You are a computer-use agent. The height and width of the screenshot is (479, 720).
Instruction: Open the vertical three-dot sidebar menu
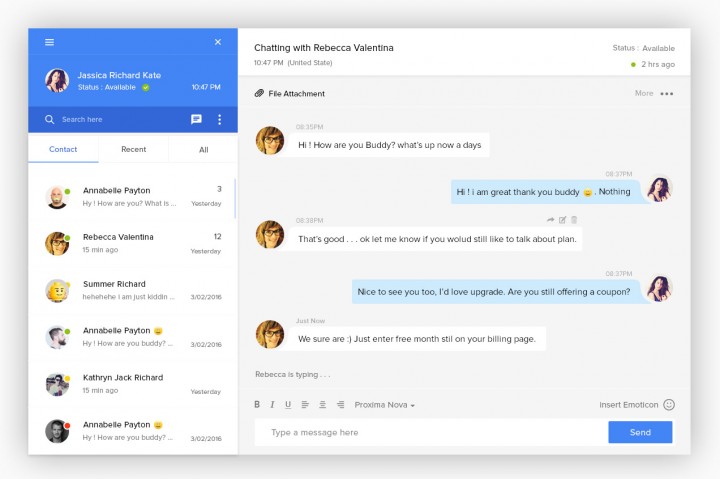[x=220, y=119]
